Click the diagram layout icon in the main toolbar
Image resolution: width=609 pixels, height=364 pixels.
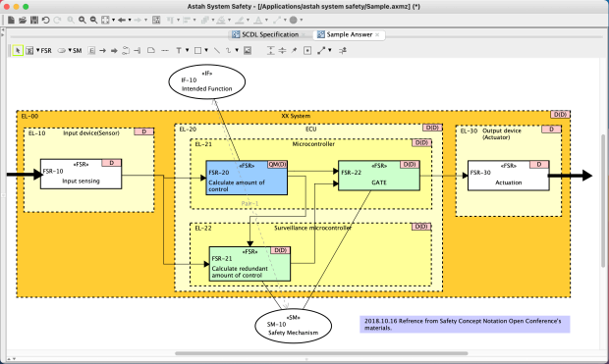tap(156, 20)
